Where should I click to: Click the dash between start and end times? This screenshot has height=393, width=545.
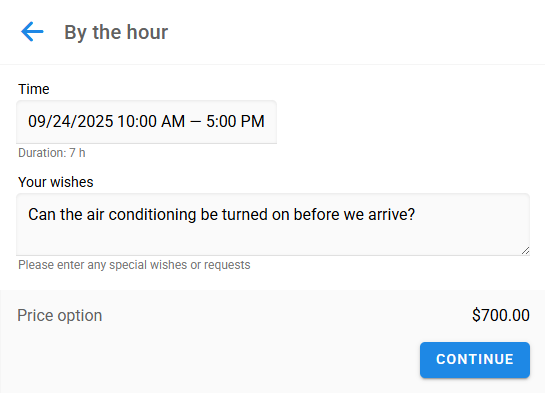[195, 122]
